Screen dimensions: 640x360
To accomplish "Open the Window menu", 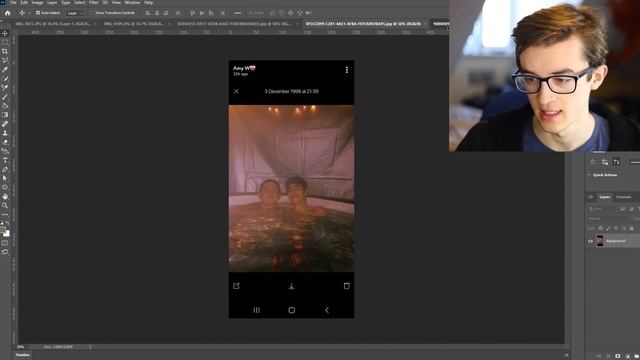I will [132, 2].
